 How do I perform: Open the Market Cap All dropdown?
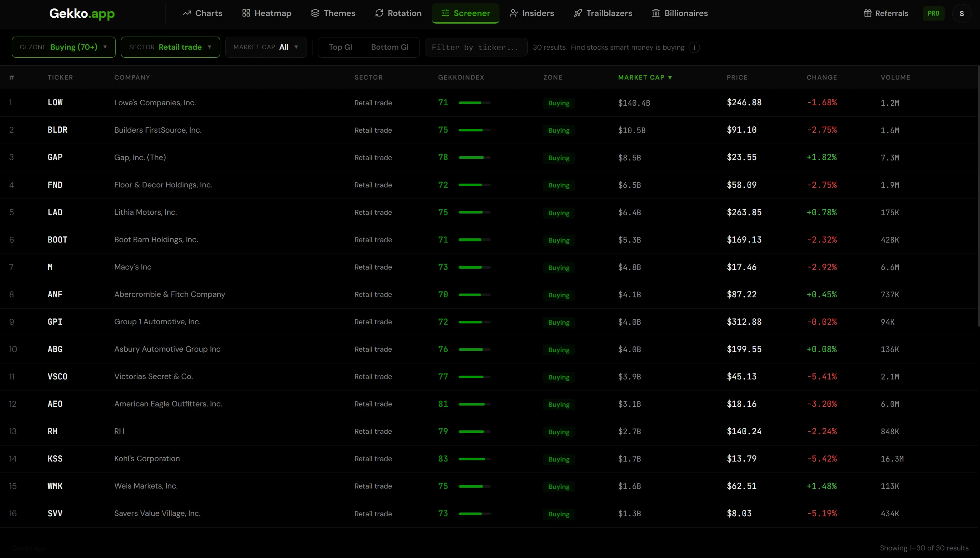266,47
